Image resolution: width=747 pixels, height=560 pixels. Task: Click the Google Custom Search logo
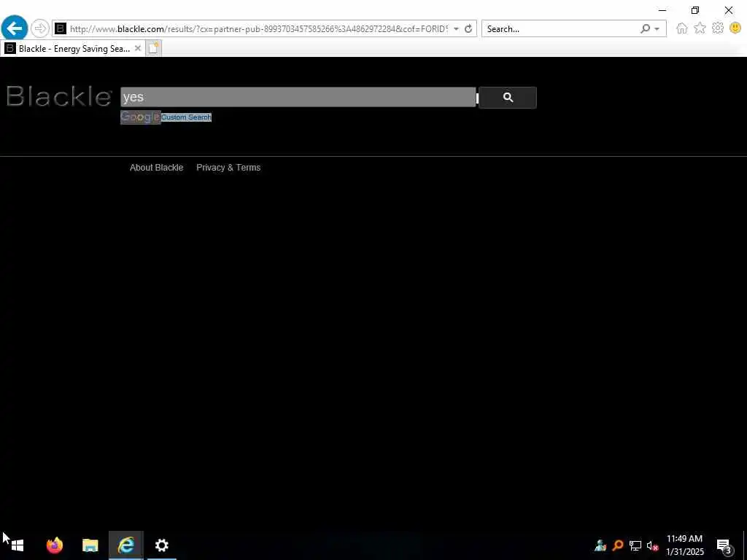[x=166, y=117]
